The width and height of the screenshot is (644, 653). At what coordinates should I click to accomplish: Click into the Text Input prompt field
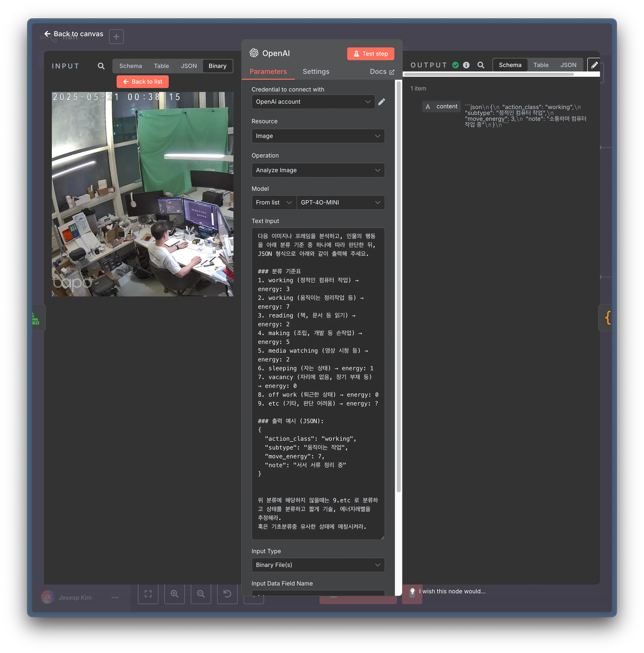318,384
